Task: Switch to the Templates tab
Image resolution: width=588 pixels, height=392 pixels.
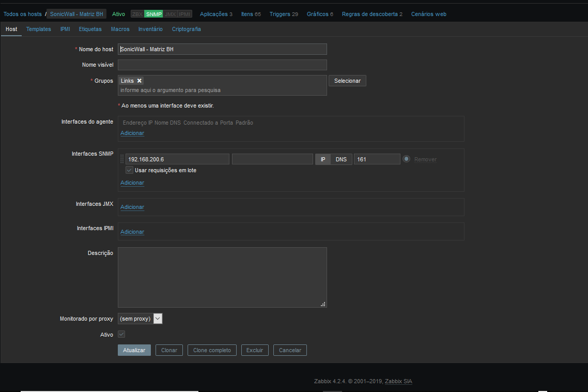Action: tap(39, 29)
